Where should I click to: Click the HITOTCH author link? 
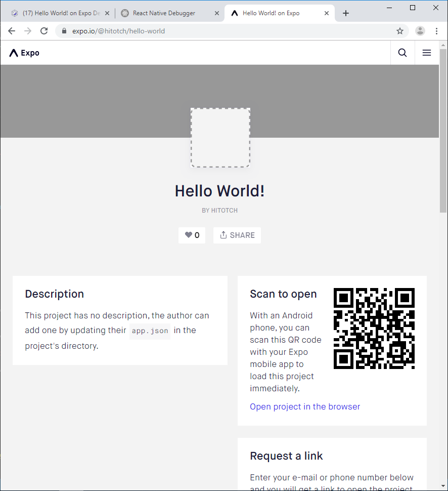(224, 210)
